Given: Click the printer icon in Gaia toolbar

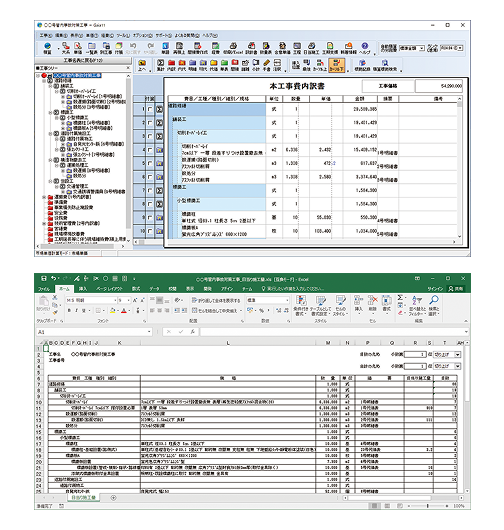Looking at the screenshot, I should coord(233,46).
